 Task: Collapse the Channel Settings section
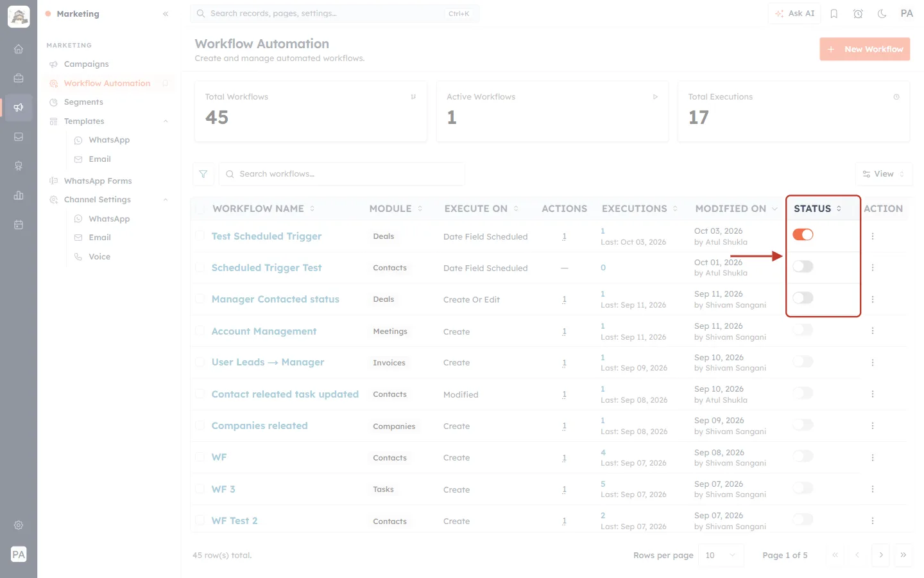[166, 200]
